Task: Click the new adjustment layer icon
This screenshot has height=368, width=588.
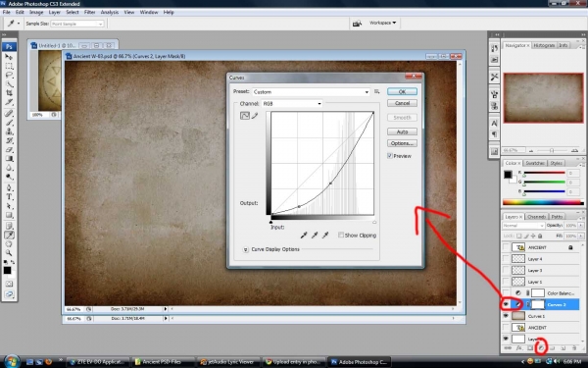Action: pyautogui.click(x=541, y=348)
